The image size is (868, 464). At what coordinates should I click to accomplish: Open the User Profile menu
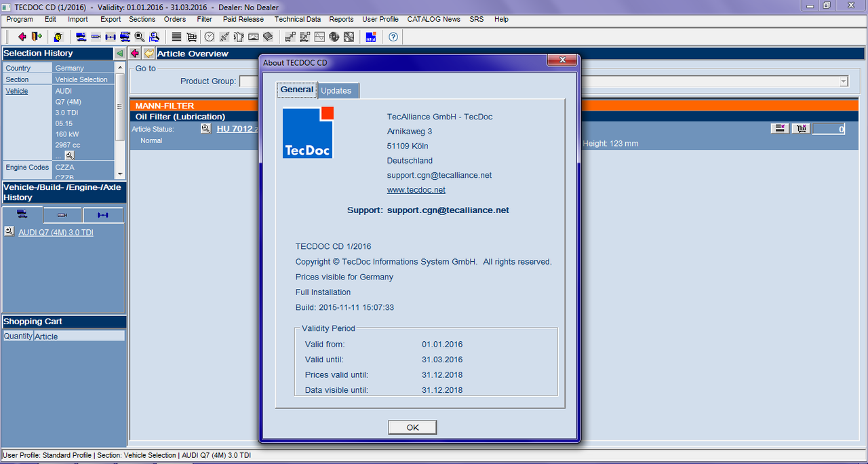tap(380, 19)
